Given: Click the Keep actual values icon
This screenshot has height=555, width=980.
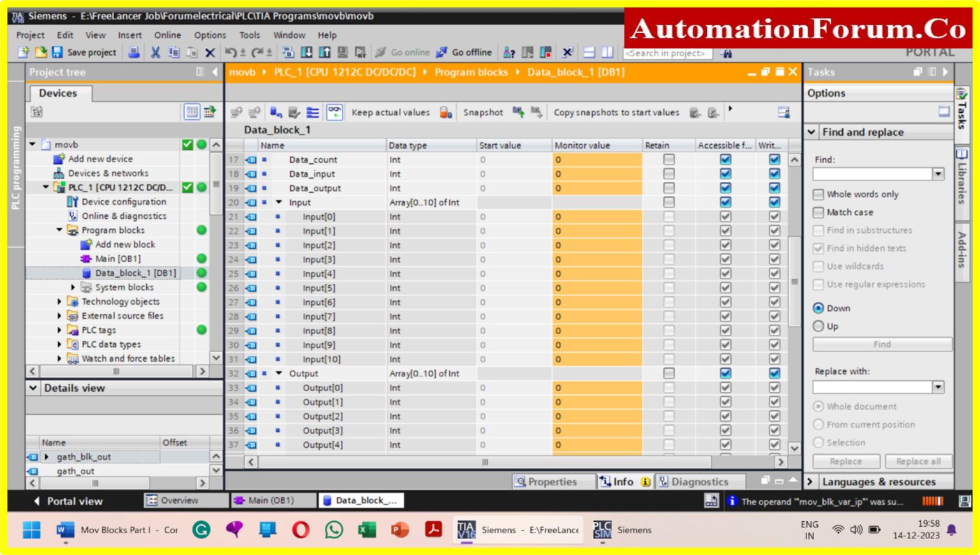Looking at the screenshot, I should click(x=445, y=112).
